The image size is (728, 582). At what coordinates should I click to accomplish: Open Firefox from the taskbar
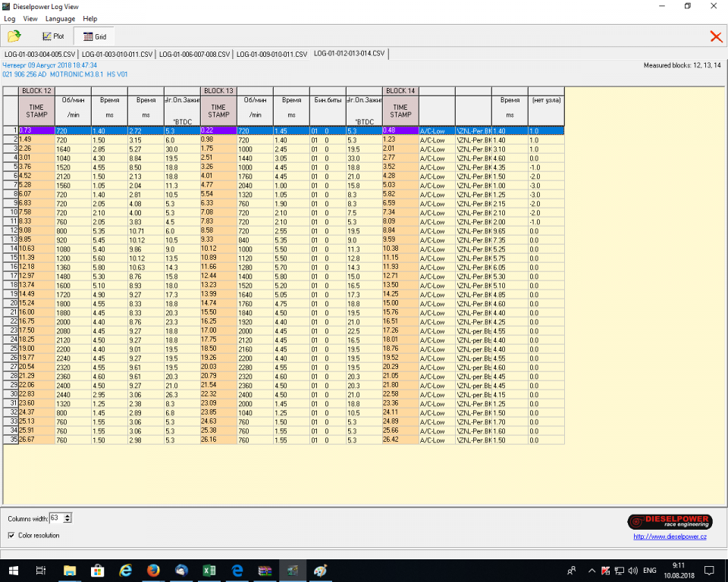pyautogui.click(x=153, y=570)
